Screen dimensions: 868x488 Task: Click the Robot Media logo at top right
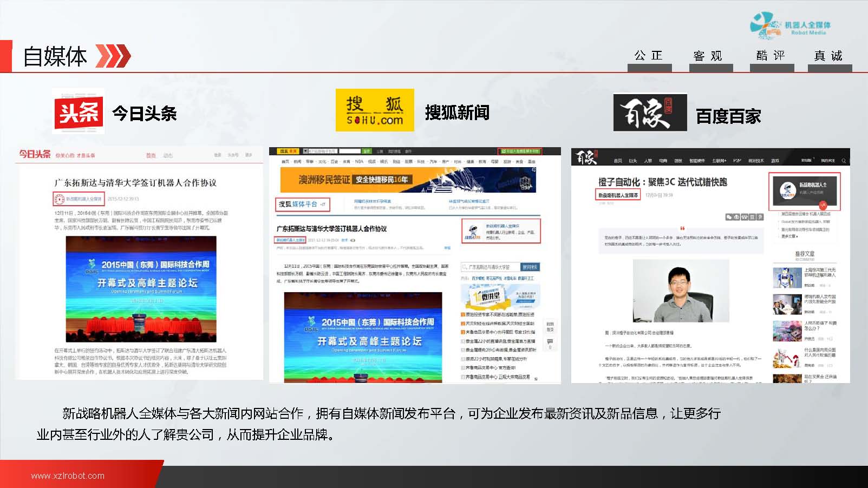[x=790, y=25]
